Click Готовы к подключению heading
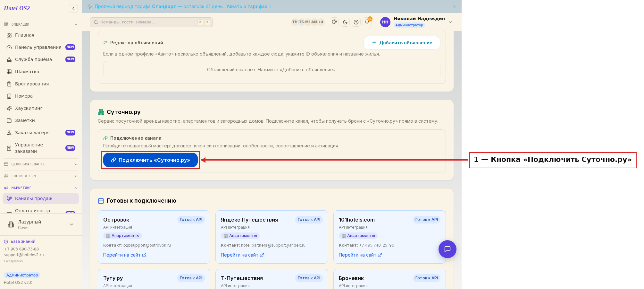 point(141,201)
